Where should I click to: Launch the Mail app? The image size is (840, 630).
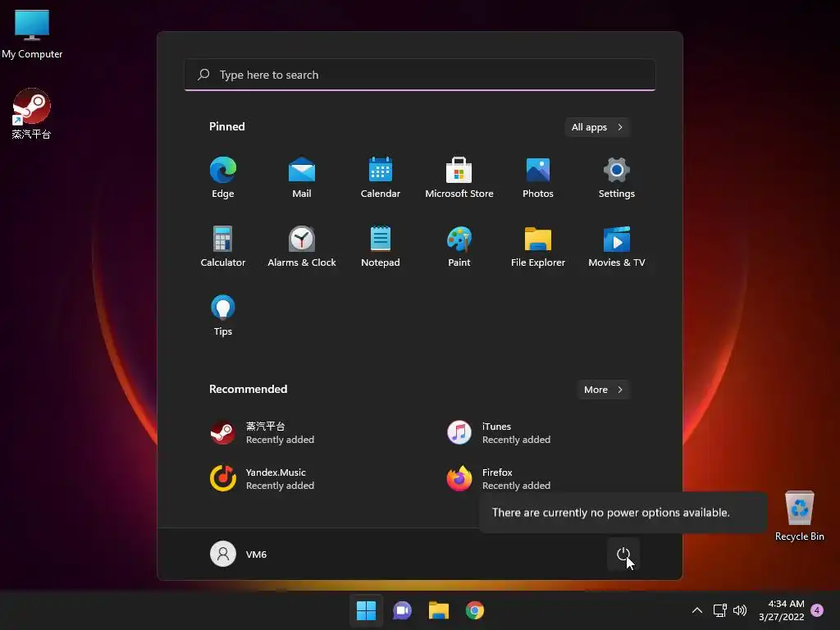[x=302, y=177]
